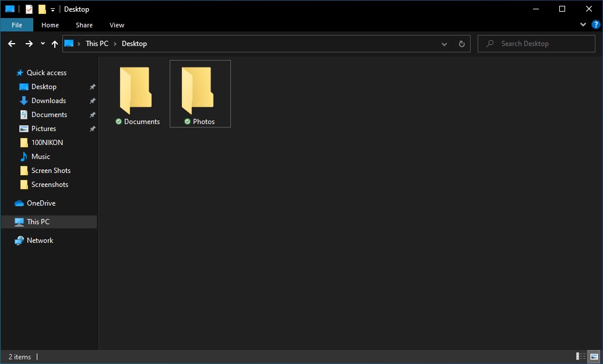Select Network in the navigation pane
Image resolution: width=603 pixels, height=364 pixels.
tap(40, 241)
